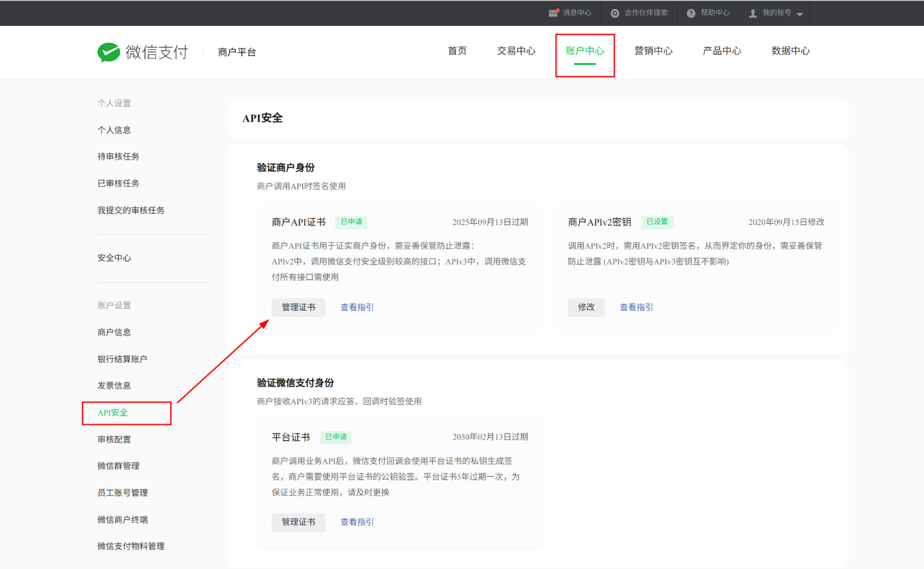Open 查看指引 link for 商户APIv2密钥

pyautogui.click(x=636, y=307)
